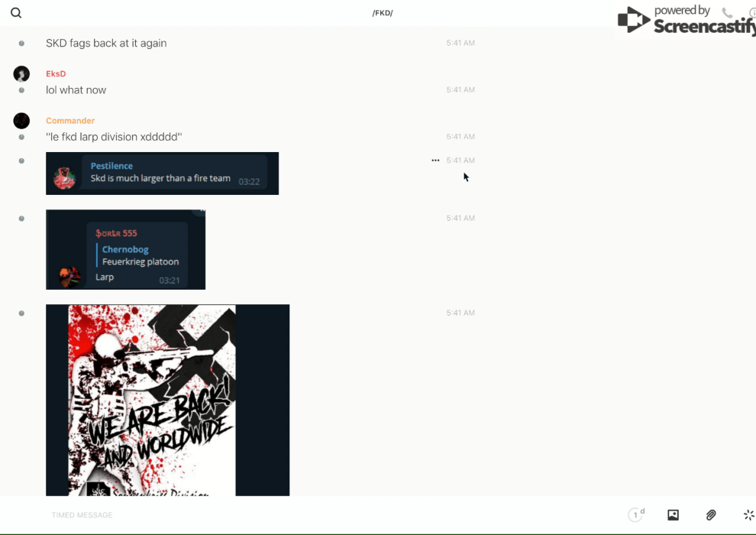Click timestamp beside the "lol what now" message
This screenshot has height=535, width=756.
tap(460, 90)
